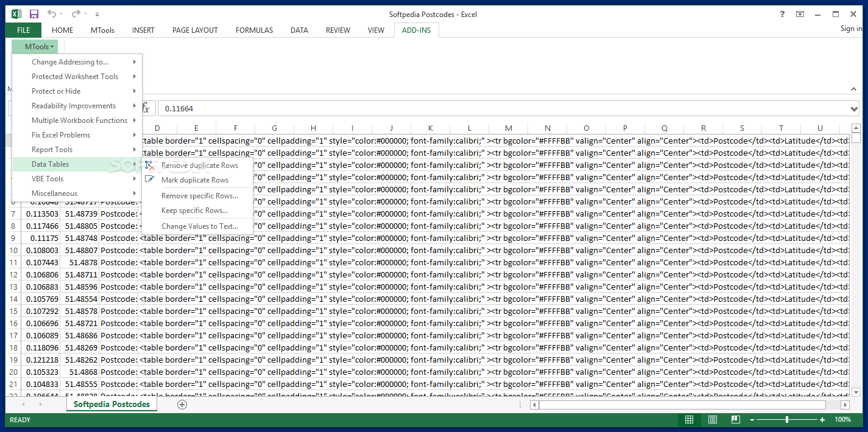Click the Excel application icon in title bar
868x432 pixels.
point(17,14)
